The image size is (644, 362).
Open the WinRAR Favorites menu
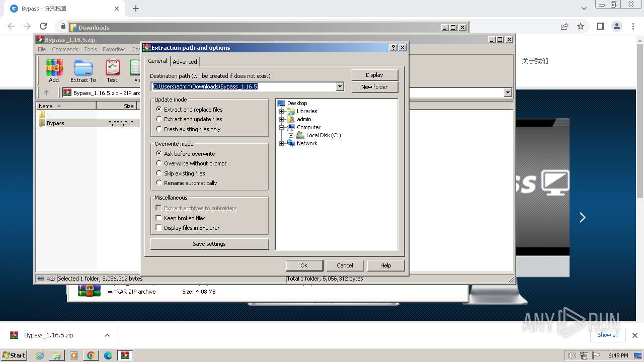114,49
